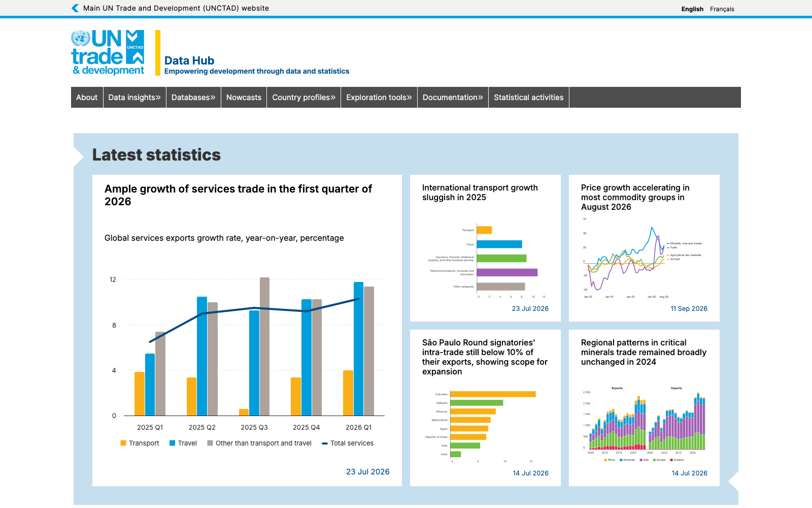
Task: Click the 'Global services exports growth rate' subtitle
Action: click(x=224, y=238)
